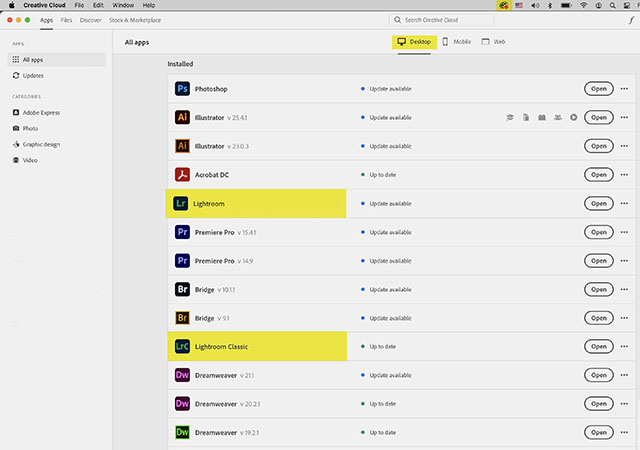
Task: Click the community people icon in Illustrator row
Action: 558,118
